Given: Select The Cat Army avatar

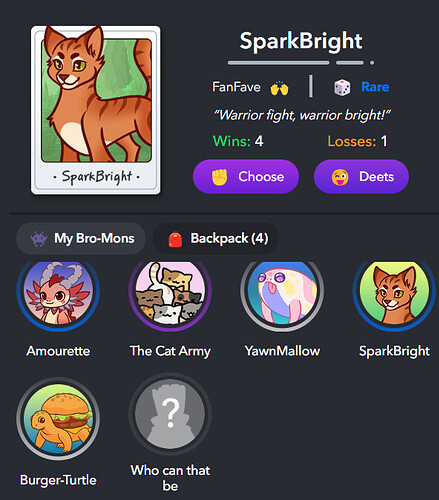Looking at the screenshot, I should pos(170,292).
